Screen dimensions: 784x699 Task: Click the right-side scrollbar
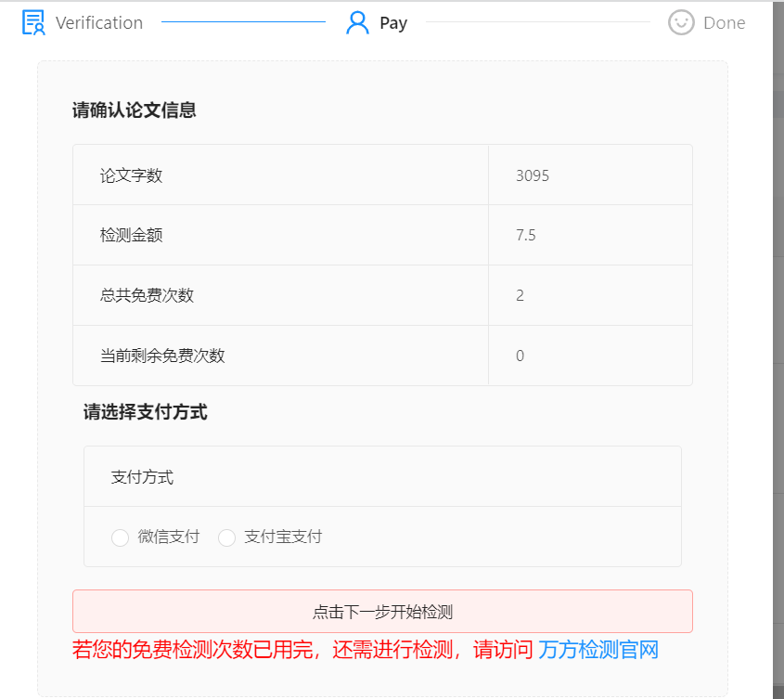pyautogui.click(x=777, y=349)
